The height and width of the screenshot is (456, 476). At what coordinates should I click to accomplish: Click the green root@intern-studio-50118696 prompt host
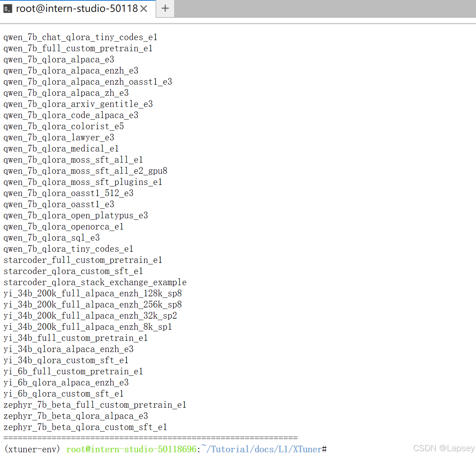pos(131,449)
